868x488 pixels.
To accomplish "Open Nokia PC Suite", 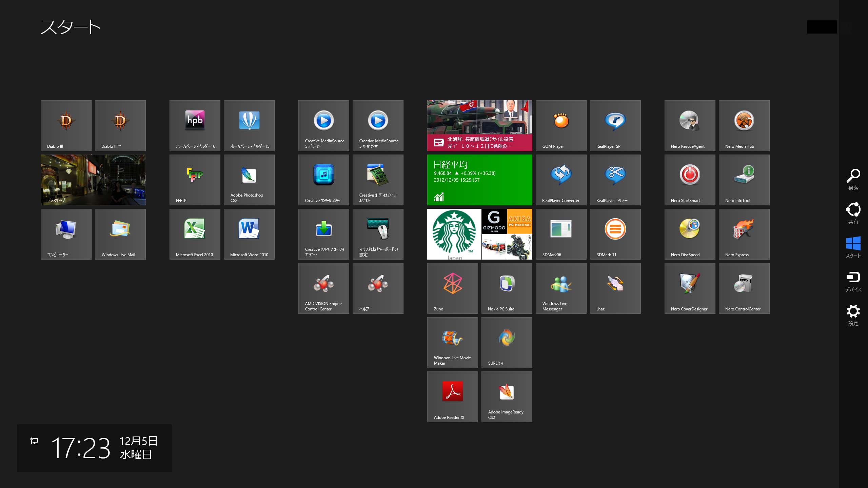I will click(x=507, y=288).
